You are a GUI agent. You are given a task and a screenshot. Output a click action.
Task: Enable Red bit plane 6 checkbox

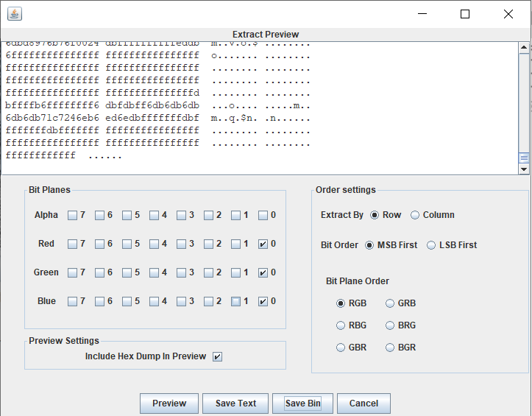click(99, 244)
